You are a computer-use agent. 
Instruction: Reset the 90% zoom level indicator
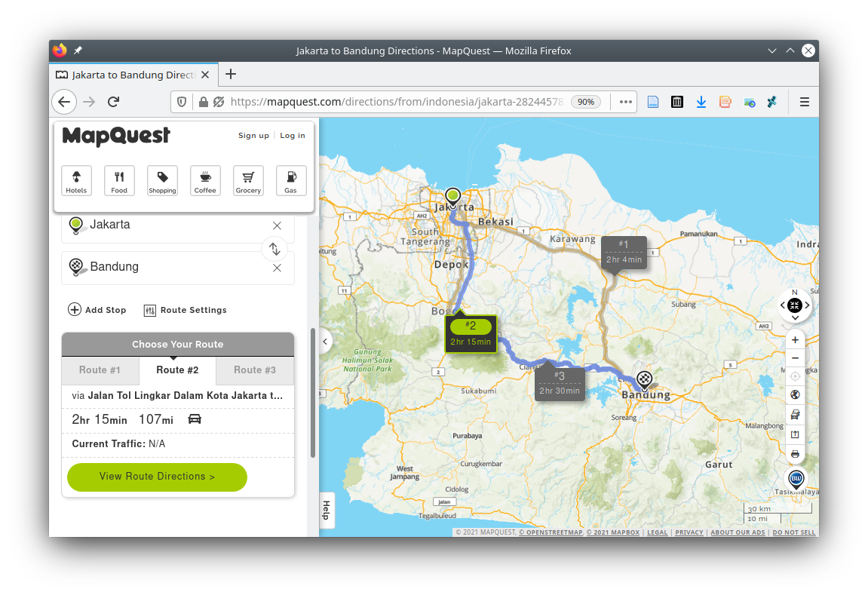tap(586, 102)
